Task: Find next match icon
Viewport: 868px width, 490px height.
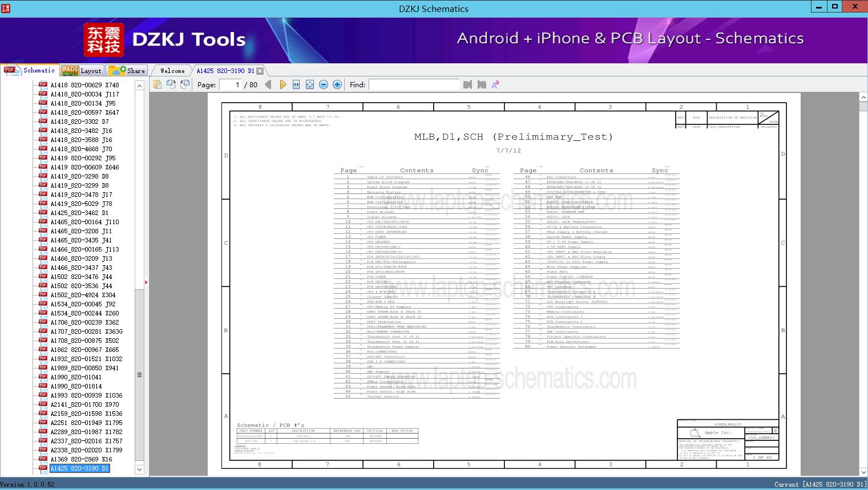Action: (x=482, y=84)
